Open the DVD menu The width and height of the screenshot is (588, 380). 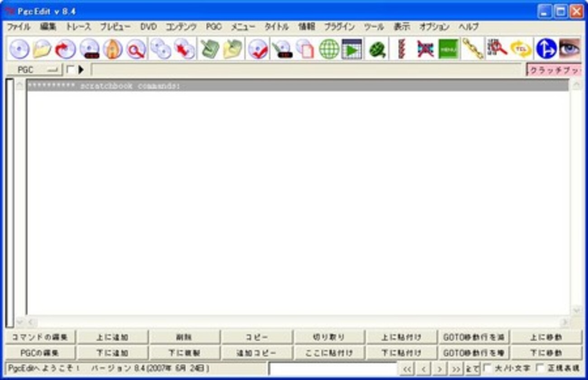click(x=148, y=27)
